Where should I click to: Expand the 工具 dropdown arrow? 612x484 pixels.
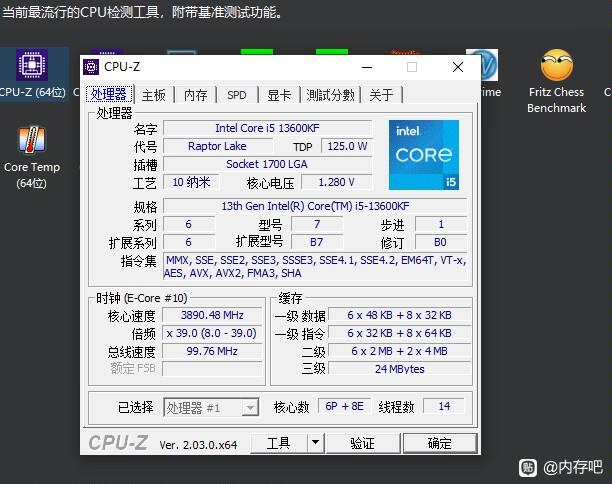coord(316,443)
